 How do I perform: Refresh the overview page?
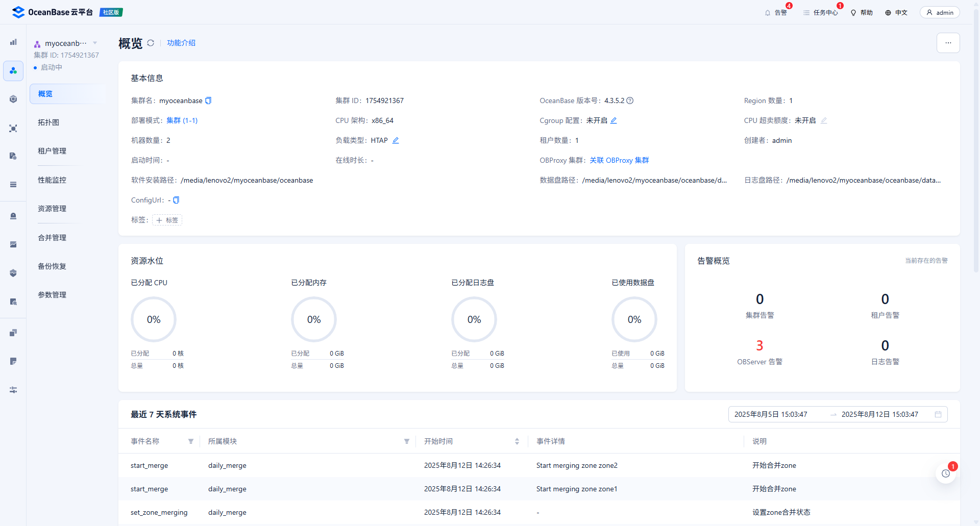151,43
